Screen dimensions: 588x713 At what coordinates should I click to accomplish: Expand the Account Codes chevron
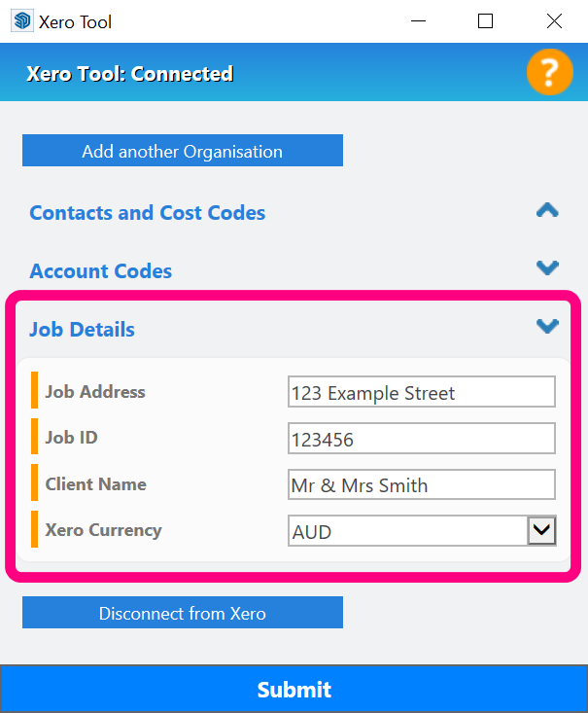pyautogui.click(x=547, y=267)
